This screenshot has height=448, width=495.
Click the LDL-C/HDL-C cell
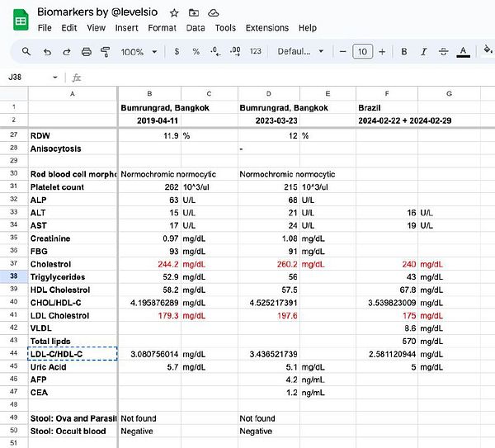click(x=73, y=354)
